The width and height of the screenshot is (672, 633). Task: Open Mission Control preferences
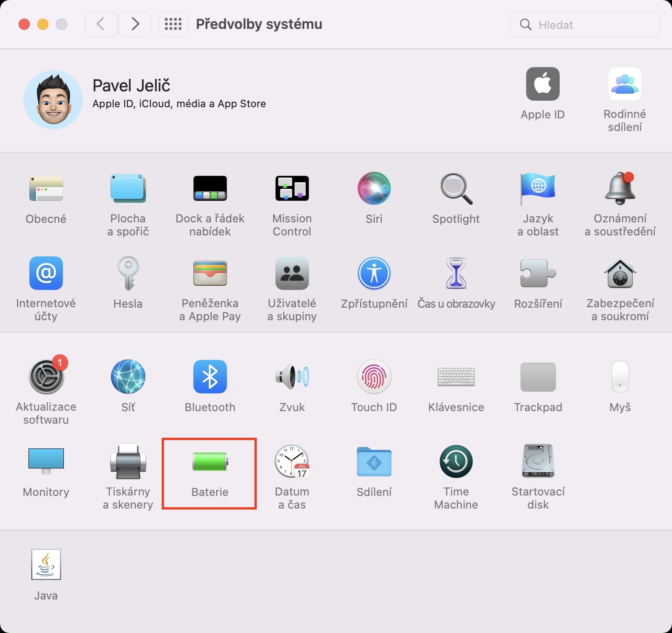[x=292, y=189]
